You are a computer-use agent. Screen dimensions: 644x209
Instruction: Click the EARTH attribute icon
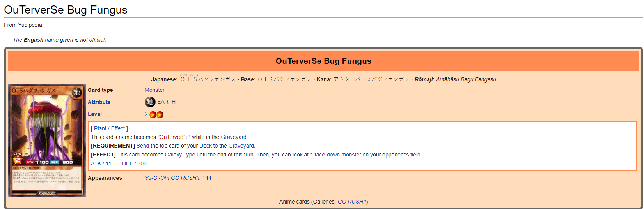pos(150,102)
